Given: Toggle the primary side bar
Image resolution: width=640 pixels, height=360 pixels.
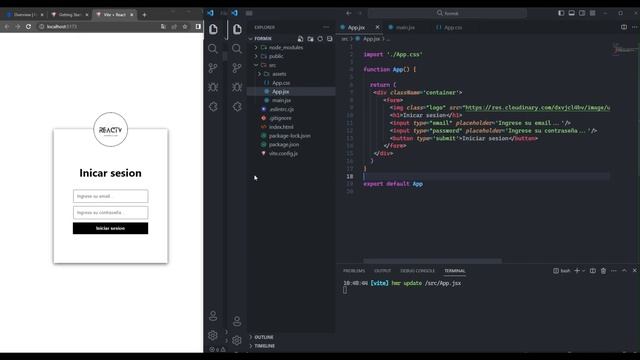Looking at the screenshot, I should tap(561, 13).
